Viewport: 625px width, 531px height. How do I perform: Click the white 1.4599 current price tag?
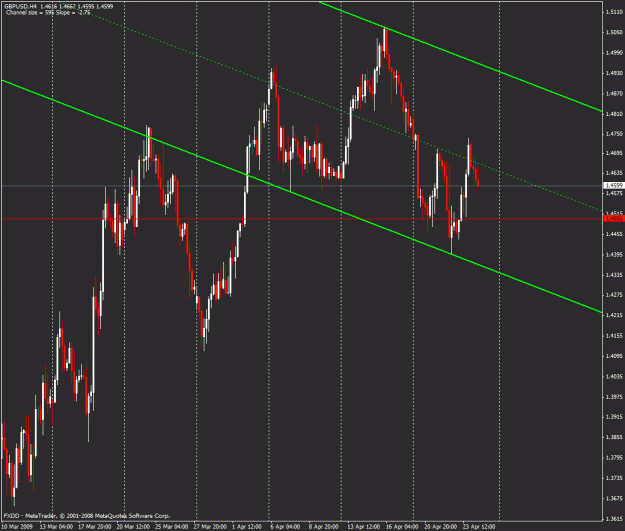614,185
